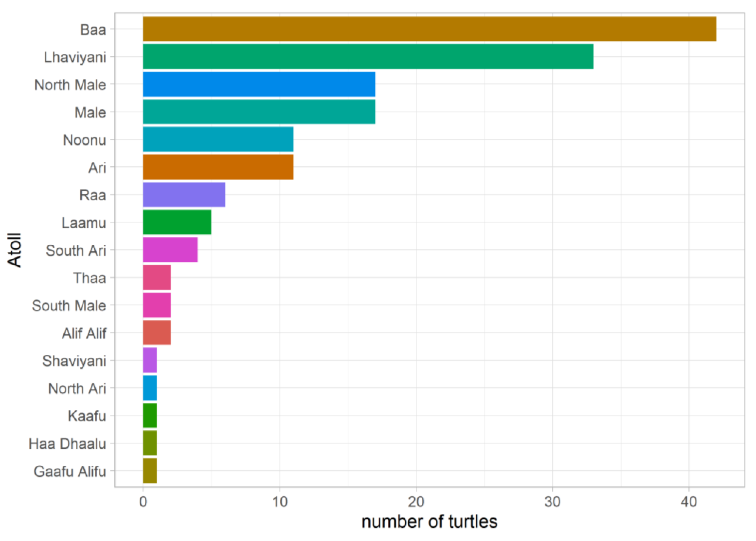Click the blue North Ari bar
Viewport: 756px width, 541px height.
coord(150,388)
